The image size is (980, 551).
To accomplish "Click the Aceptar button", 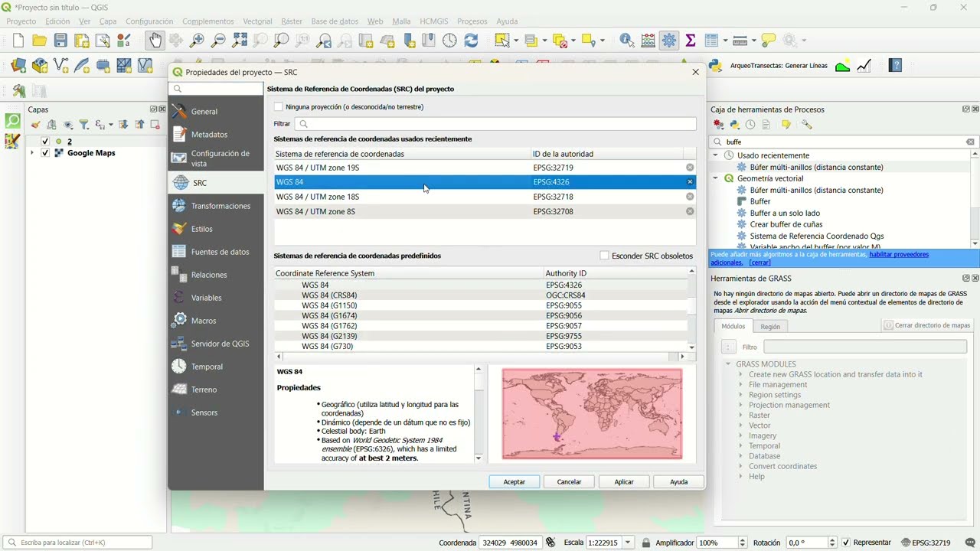I will 514,482.
